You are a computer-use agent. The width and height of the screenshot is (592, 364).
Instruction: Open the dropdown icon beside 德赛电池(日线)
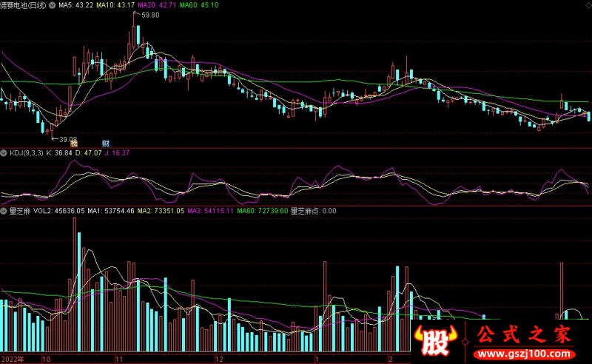coord(52,5)
